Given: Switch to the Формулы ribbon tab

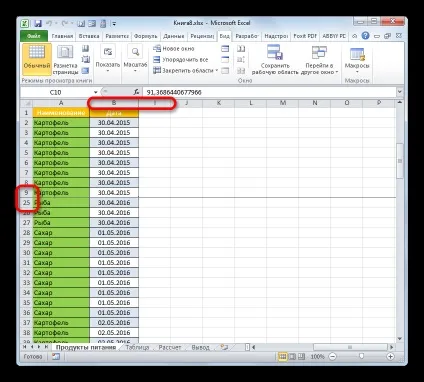Looking at the screenshot, I should 146,36.
